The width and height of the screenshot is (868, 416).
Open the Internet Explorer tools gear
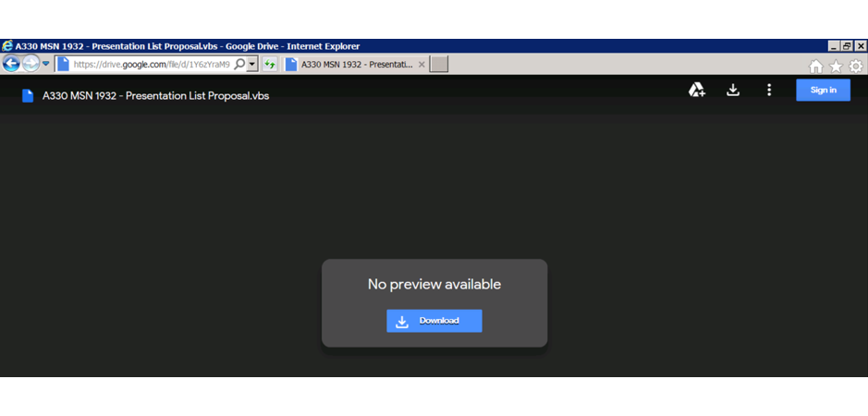[856, 66]
